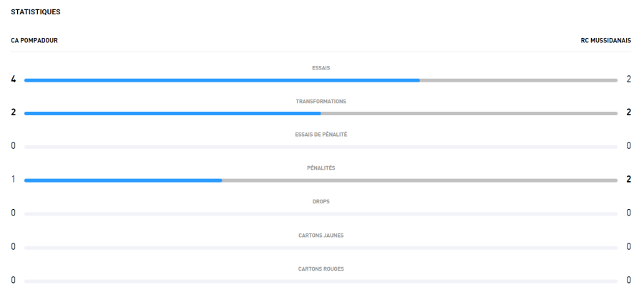Click CA Pompadour's essais count of 4

(13, 79)
